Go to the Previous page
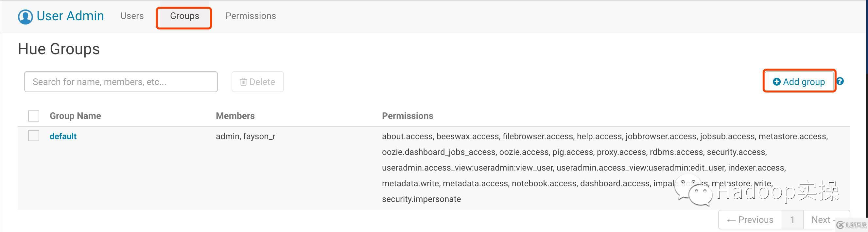The image size is (868, 232). [x=750, y=220]
